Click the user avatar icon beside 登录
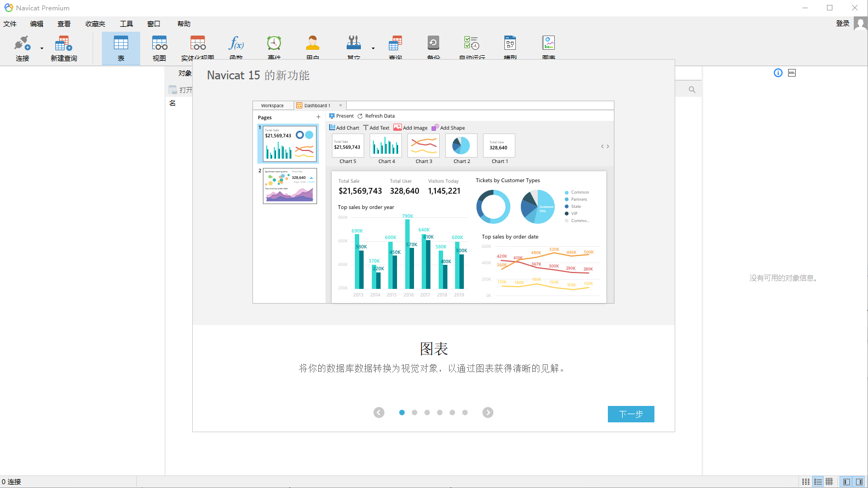The height and width of the screenshot is (488, 868). click(x=860, y=24)
